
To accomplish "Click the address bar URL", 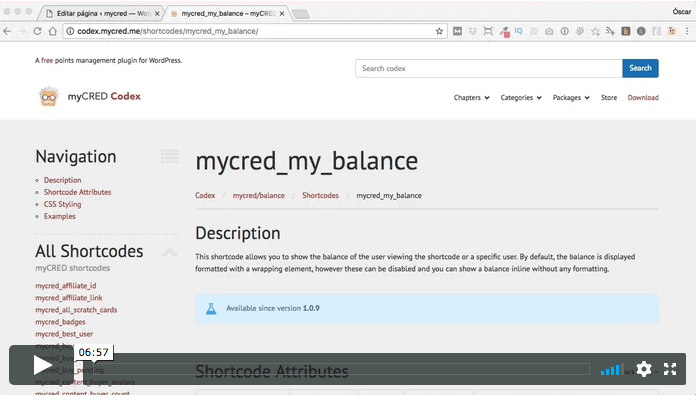I will coord(168,31).
